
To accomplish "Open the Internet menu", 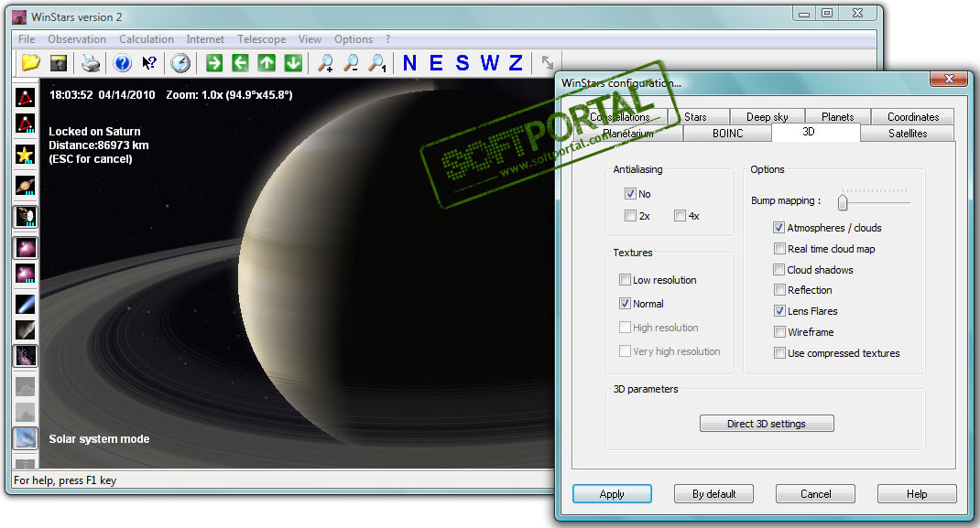I will pos(205,38).
